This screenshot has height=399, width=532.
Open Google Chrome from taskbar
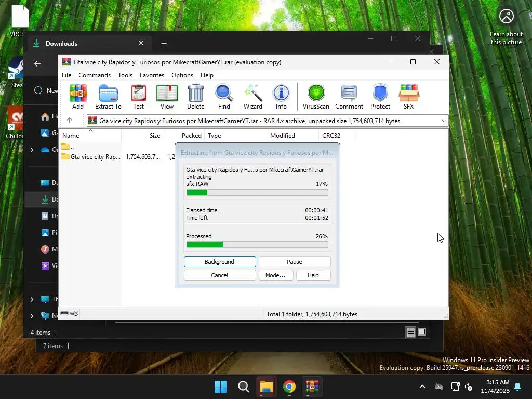pos(289,387)
